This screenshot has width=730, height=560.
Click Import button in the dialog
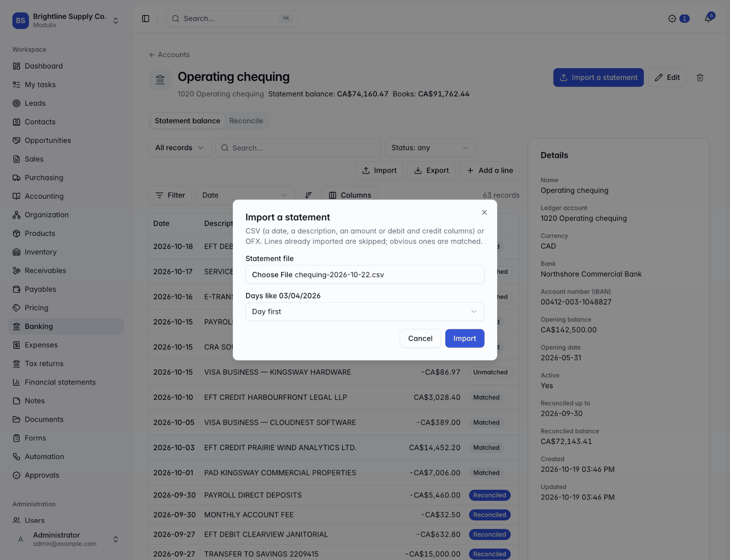(x=465, y=338)
